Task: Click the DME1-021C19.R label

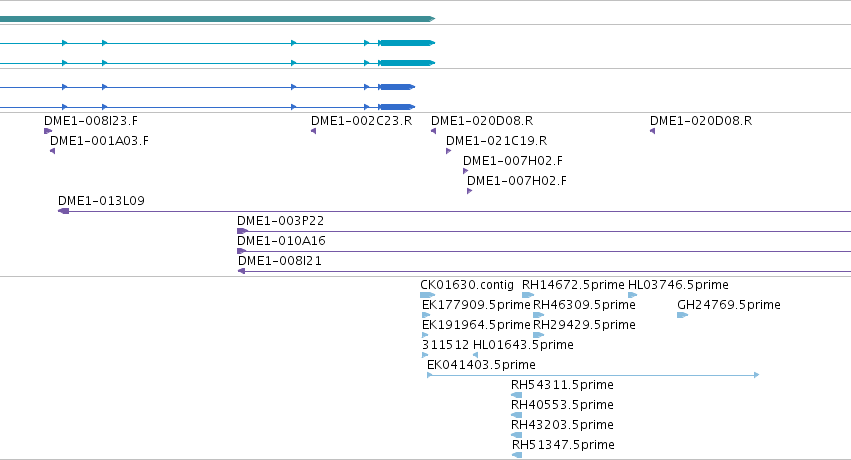Action: click(497, 141)
